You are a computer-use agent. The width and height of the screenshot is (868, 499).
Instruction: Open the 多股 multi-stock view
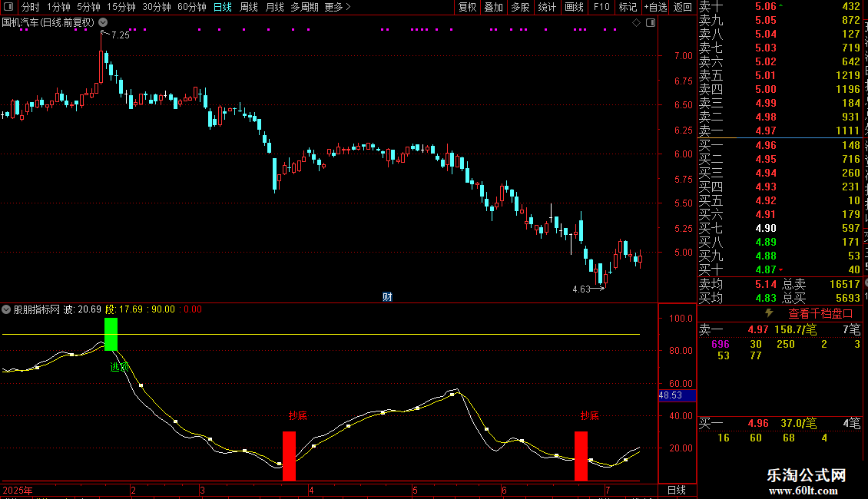(520, 7)
